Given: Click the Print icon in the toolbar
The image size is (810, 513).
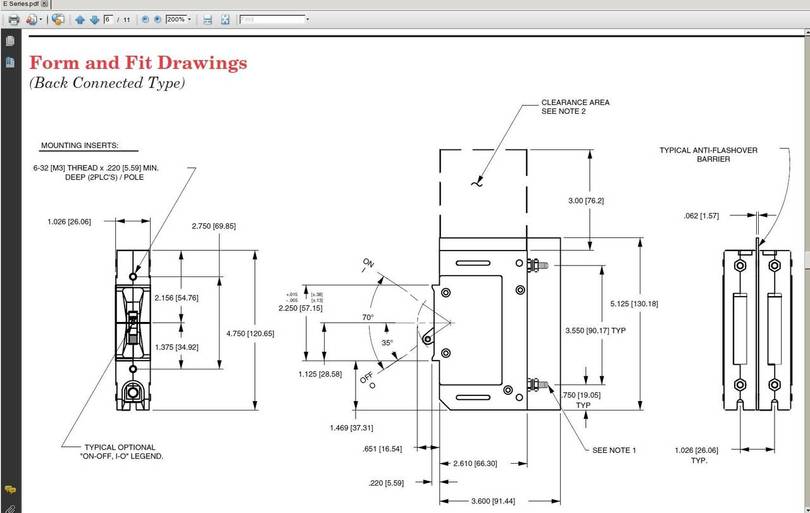Looking at the screenshot, I should (x=14, y=20).
